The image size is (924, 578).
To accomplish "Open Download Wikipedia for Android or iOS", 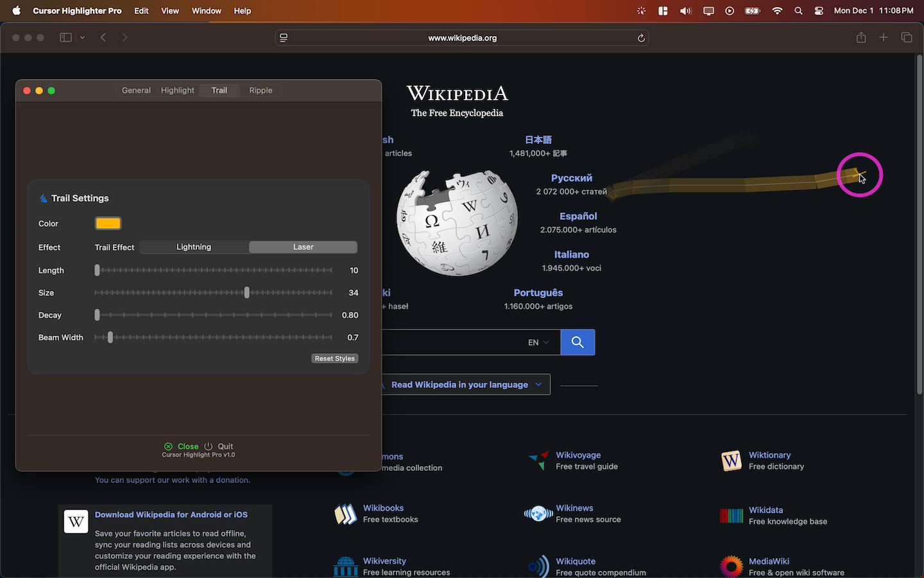I will point(171,514).
